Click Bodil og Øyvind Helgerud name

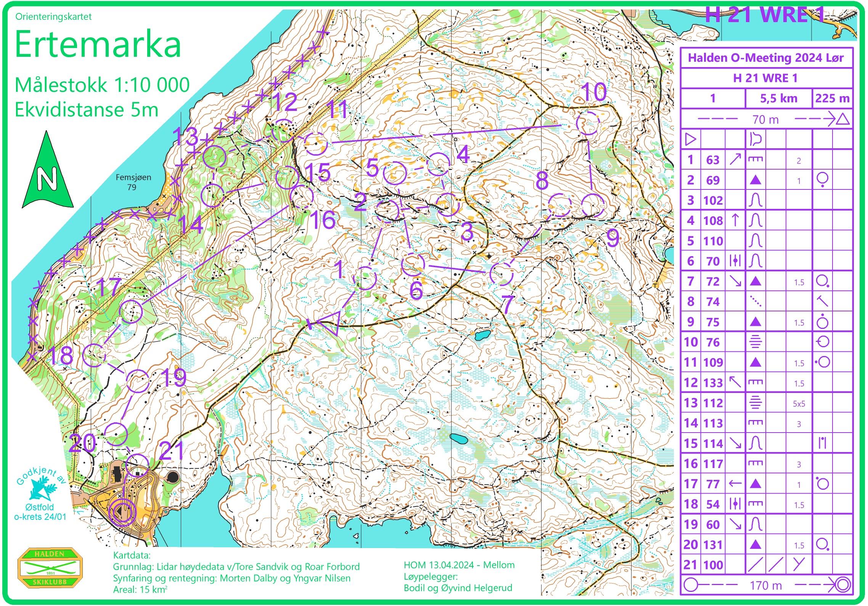(x=458, y=588)
